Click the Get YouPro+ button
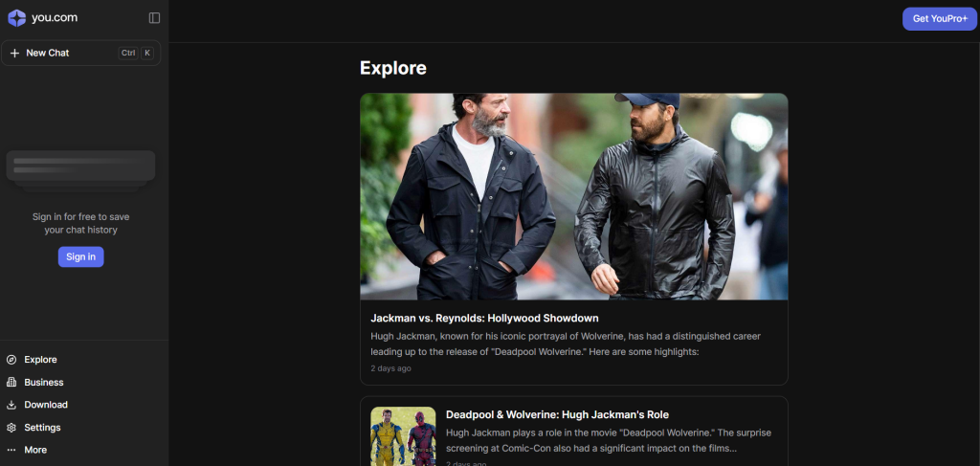980x466 pixels. 939,18
